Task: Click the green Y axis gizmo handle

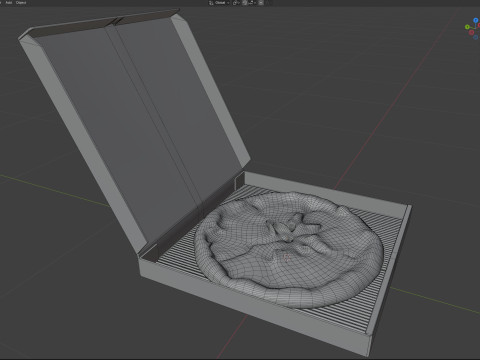Action: [x=467, y=27]
